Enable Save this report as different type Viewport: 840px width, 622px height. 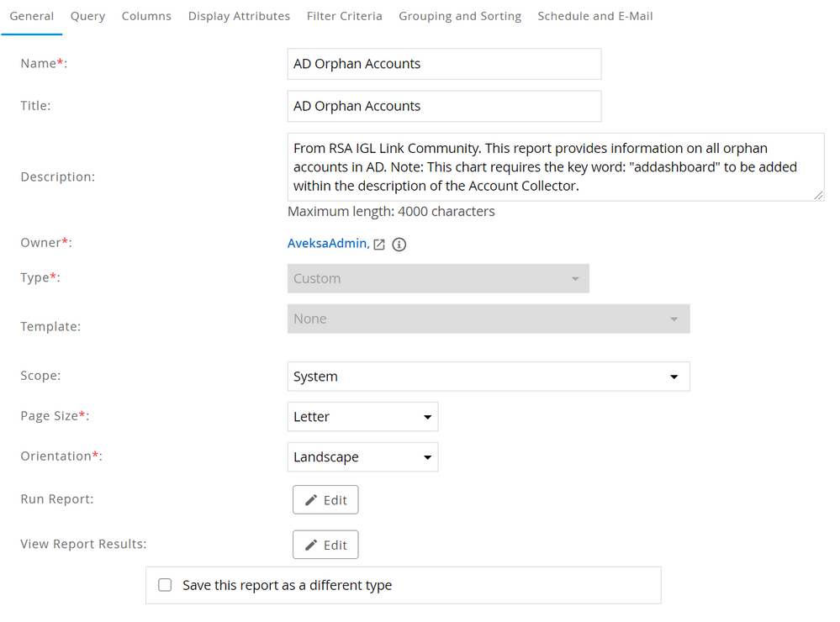tap(165, 585)
